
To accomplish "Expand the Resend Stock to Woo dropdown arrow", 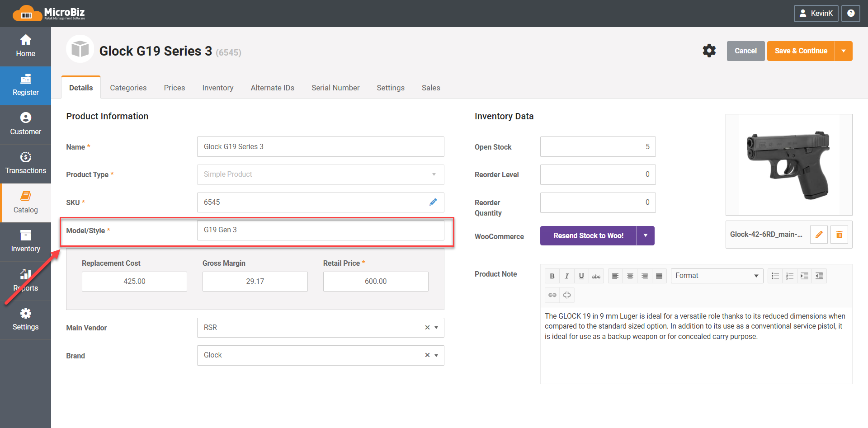I will click(x=646, y=235).
